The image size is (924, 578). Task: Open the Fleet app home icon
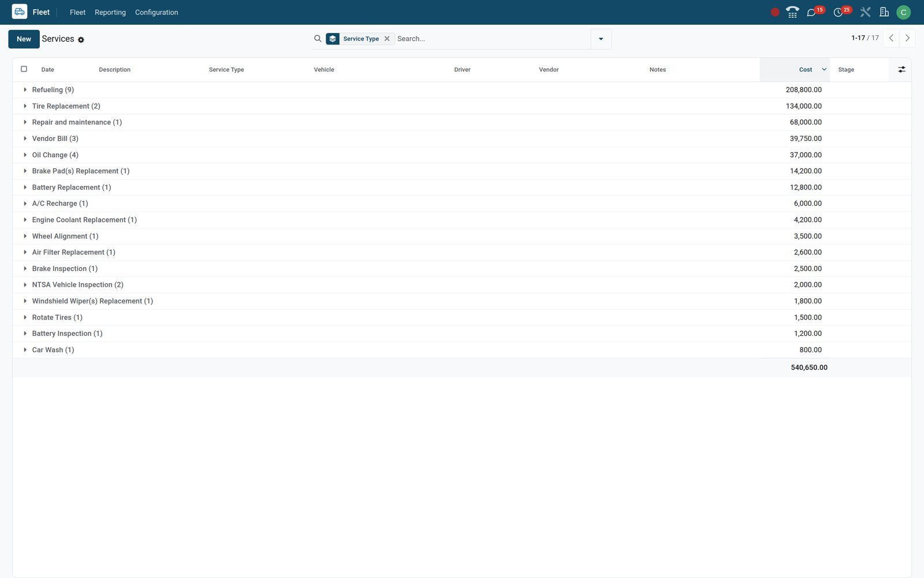pyautogui.click(x=20, y=12)
